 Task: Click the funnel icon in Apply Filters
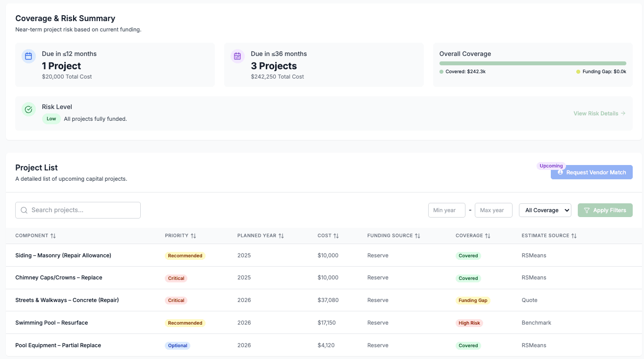coord(587,210)
